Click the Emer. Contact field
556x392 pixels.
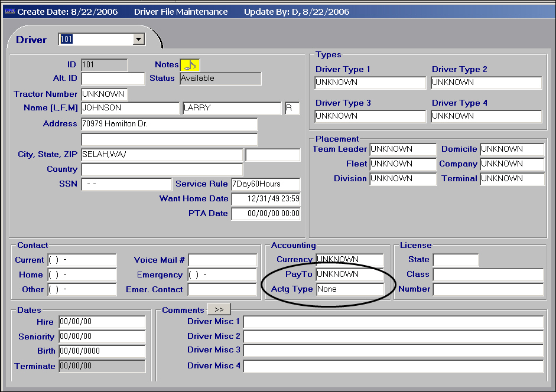tap(222, 289)
